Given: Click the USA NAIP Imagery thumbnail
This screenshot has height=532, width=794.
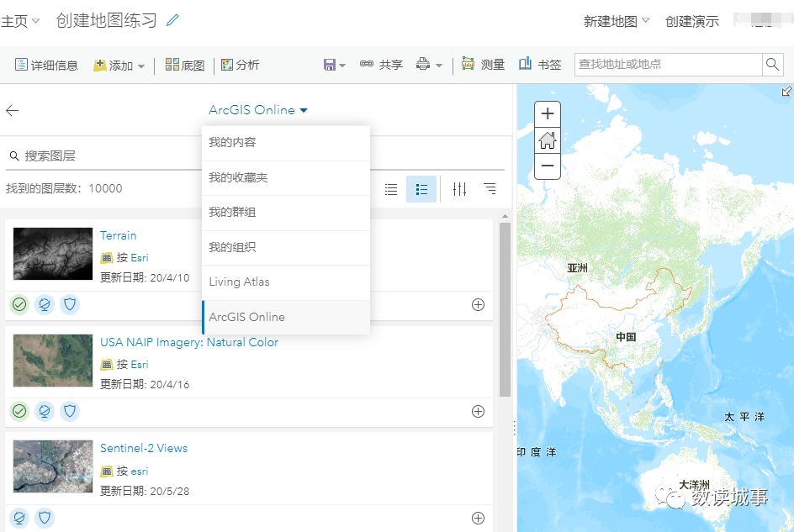Looking at the screenshot, I should click(53, 361).
